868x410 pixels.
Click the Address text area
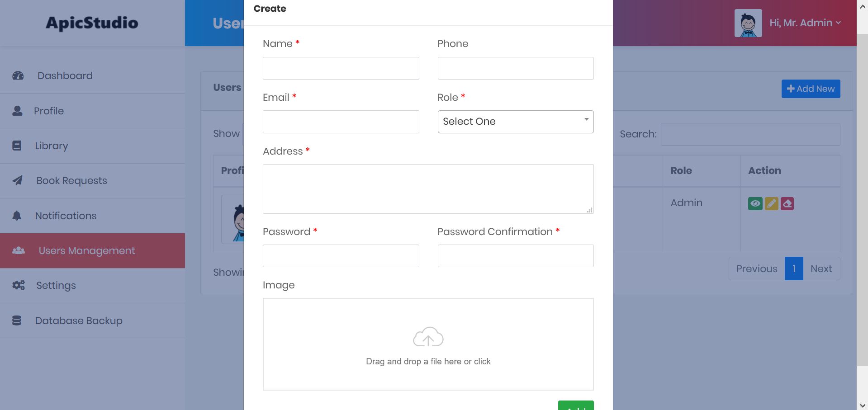(428, 189)
